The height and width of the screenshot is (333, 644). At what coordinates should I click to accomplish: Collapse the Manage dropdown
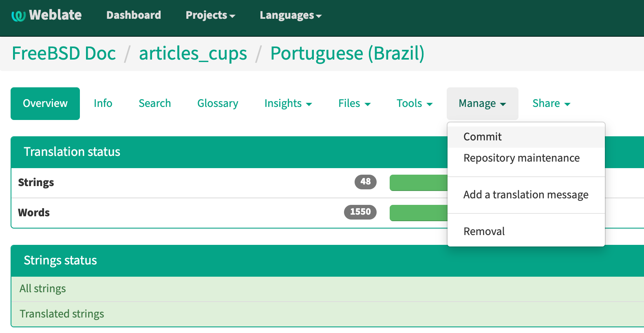(483, 104)
